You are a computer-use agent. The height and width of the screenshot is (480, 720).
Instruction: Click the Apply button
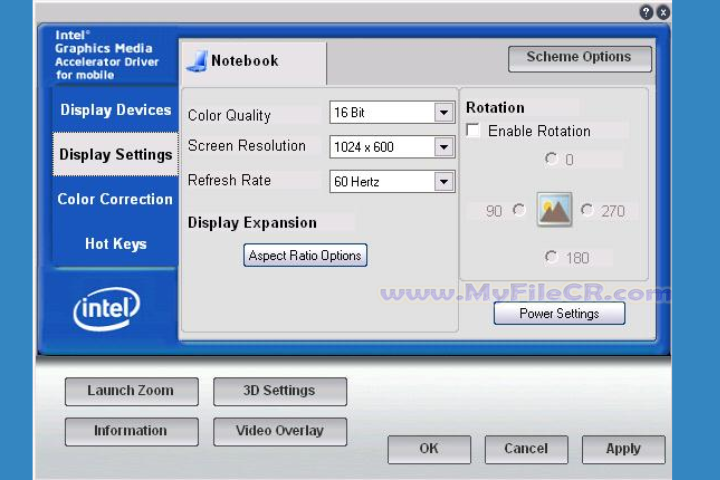coord(623,449)
